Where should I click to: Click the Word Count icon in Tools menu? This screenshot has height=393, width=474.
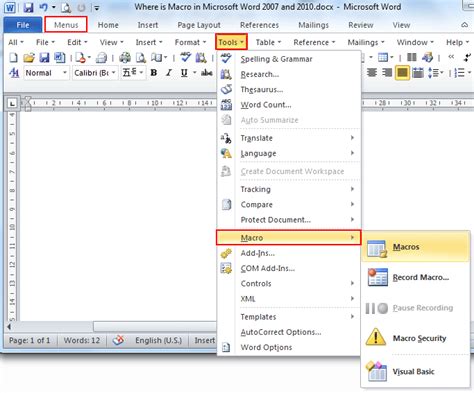tap(226, 105)
